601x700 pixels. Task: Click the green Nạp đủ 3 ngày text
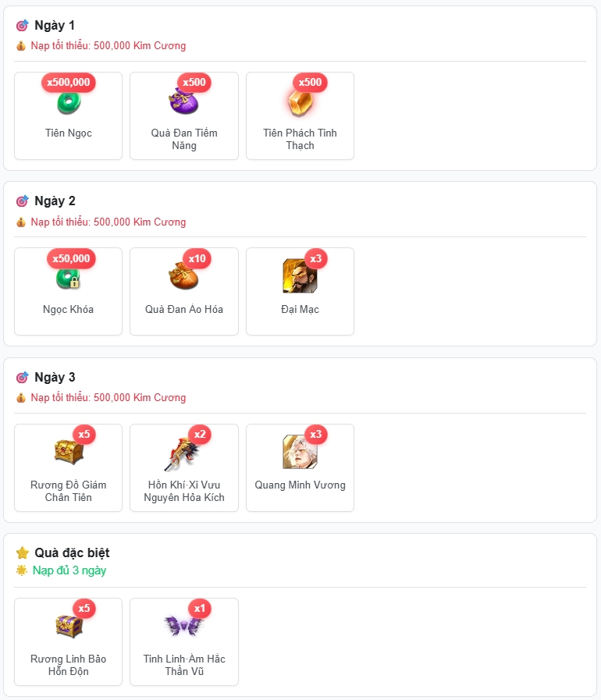(69, 570)
